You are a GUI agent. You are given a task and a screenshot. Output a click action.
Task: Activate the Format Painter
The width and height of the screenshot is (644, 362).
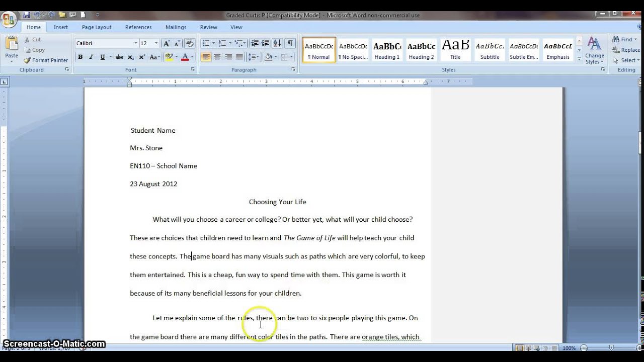click(46, 60)
